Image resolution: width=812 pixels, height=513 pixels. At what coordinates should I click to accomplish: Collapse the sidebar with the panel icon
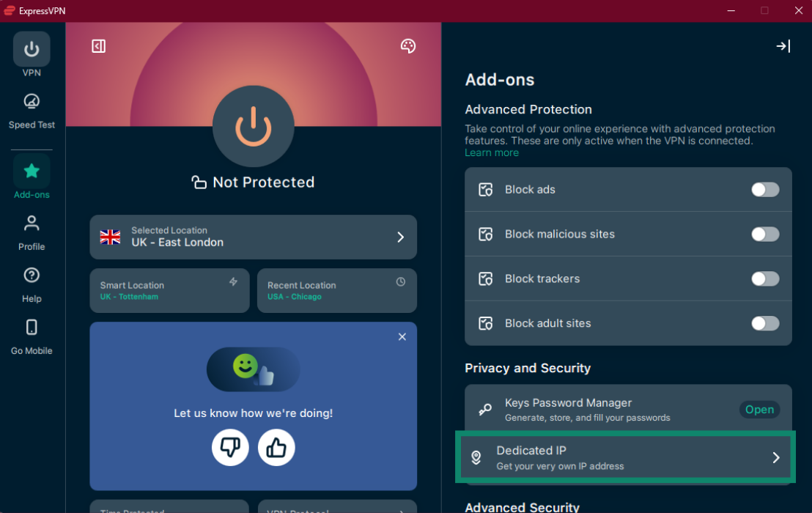99,46
